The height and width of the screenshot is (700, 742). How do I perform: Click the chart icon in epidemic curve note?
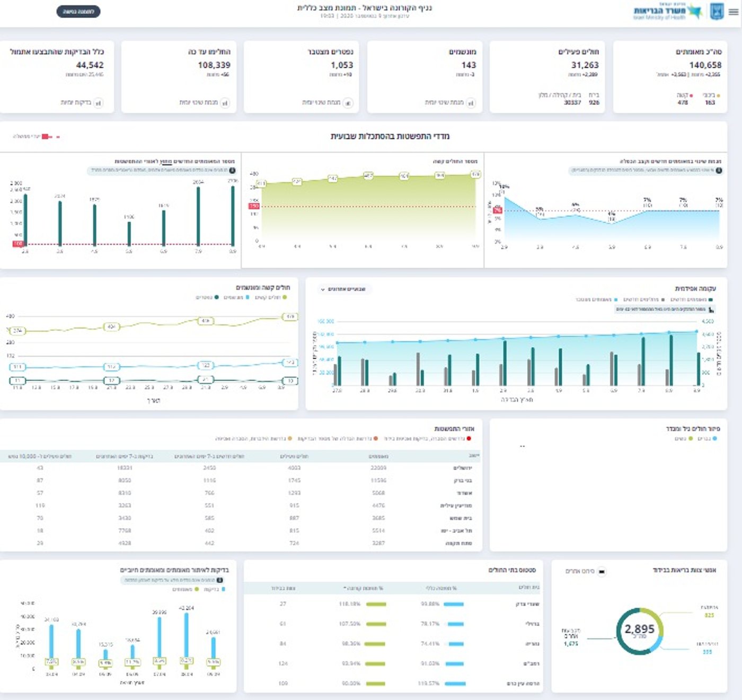tap(711, 309)
